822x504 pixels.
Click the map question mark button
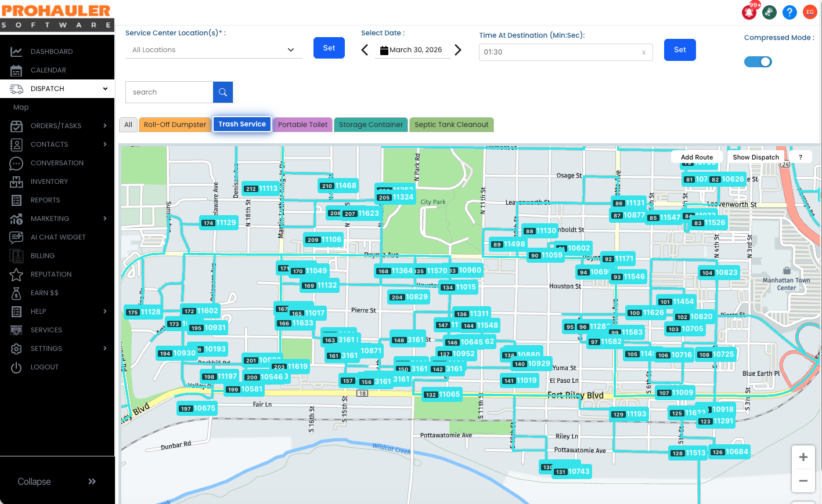(801, 157)
